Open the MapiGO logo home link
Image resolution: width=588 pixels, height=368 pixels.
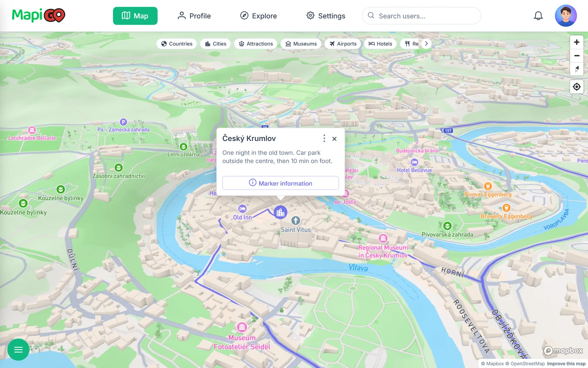pos(39,15)
